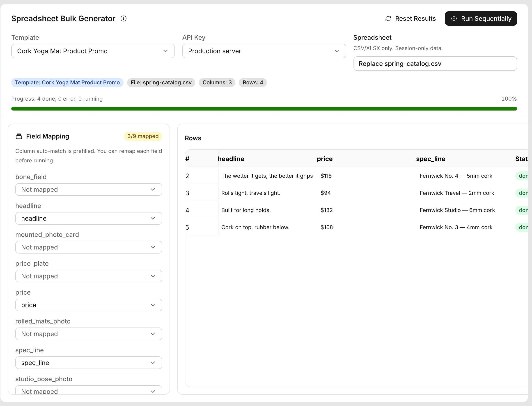Click the Field Mapping panel icon
Screen dimensions: 532x406
tap(19, 136)
